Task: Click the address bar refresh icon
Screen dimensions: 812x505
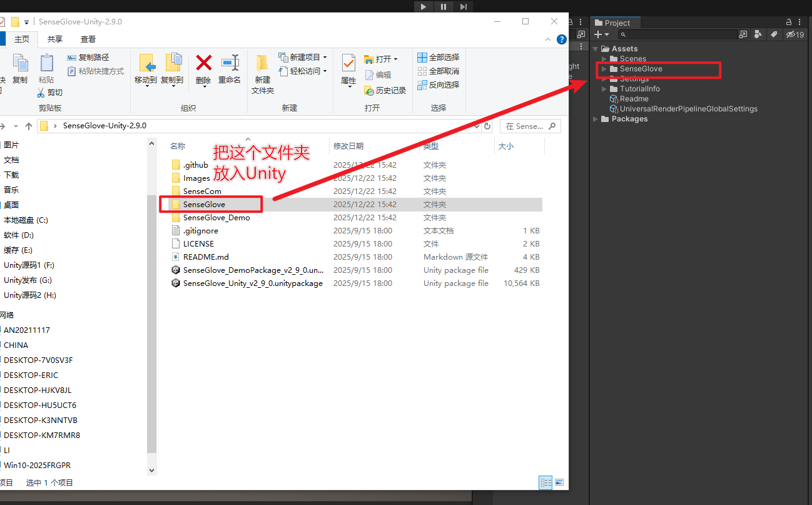Action: 488,126
